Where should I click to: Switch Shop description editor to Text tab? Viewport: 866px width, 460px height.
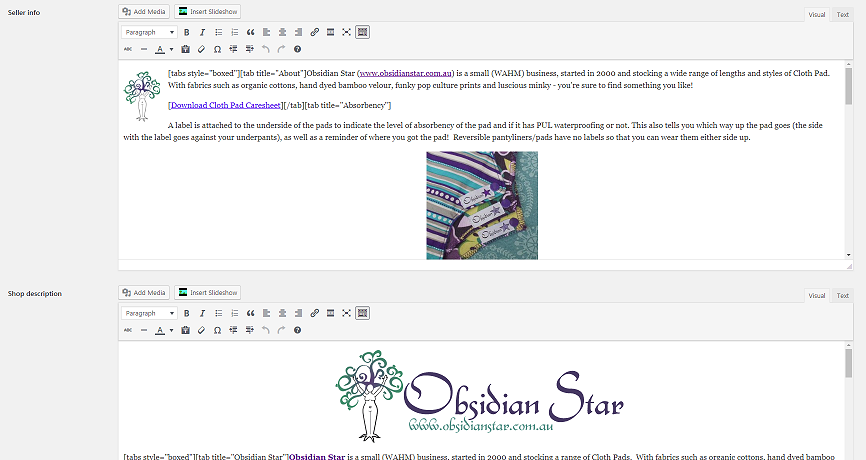click(x=842, y=296)
